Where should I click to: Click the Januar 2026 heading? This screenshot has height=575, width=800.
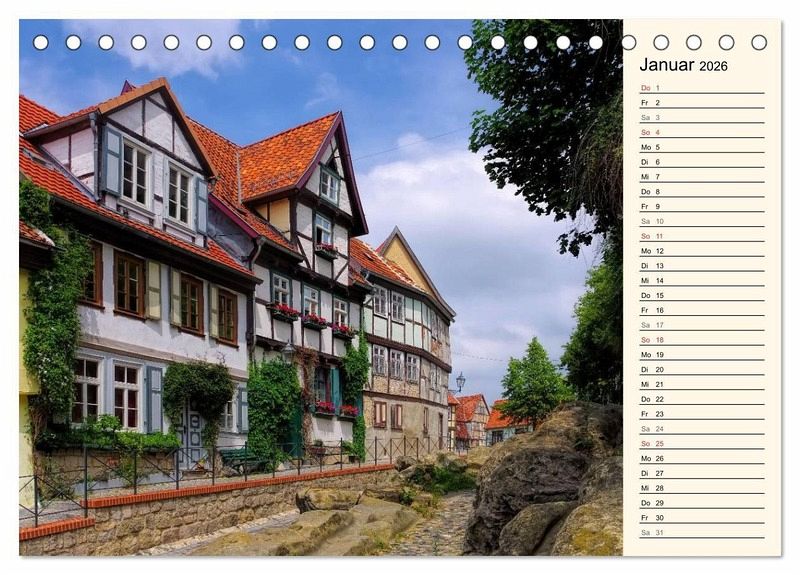click(x=683, y=65)
